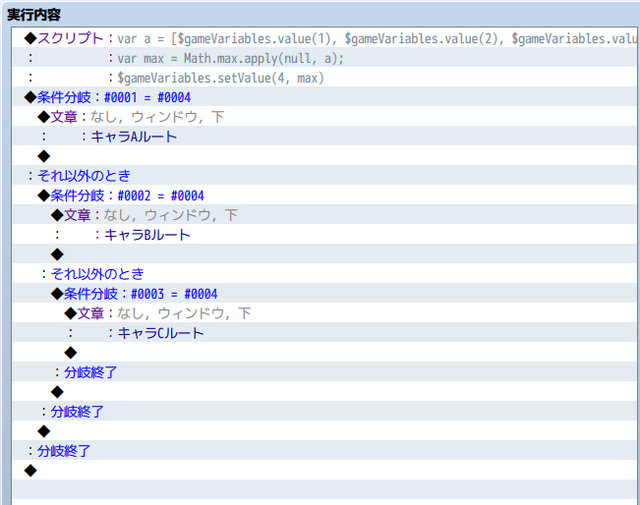Screen dimensions: 640x505
Task: Select the キャラBルート message text line
Action: point(324,234)
